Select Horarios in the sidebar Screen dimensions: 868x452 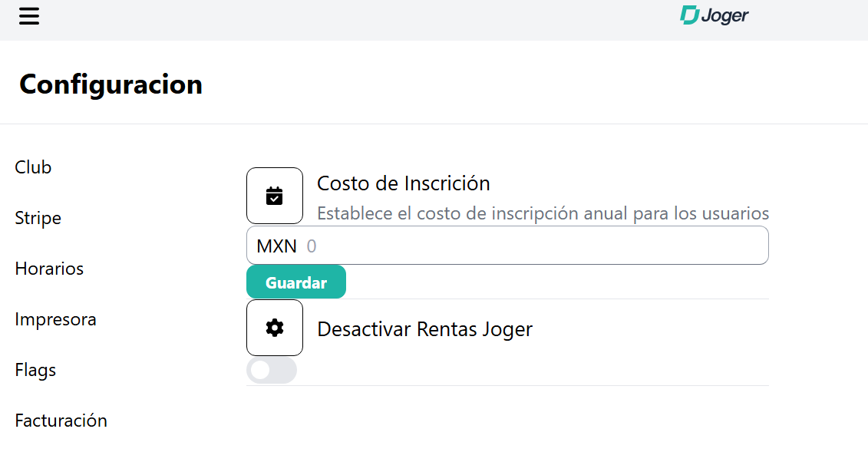coord(49,269)
